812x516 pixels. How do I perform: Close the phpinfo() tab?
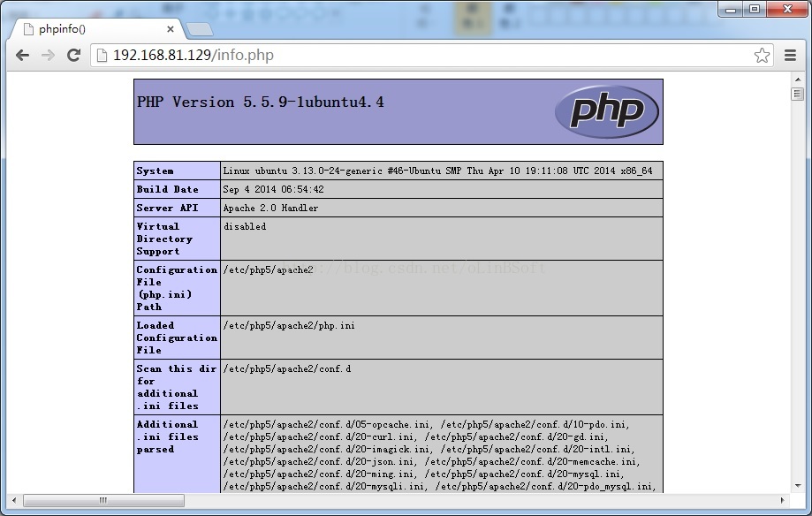pos(170,29)
